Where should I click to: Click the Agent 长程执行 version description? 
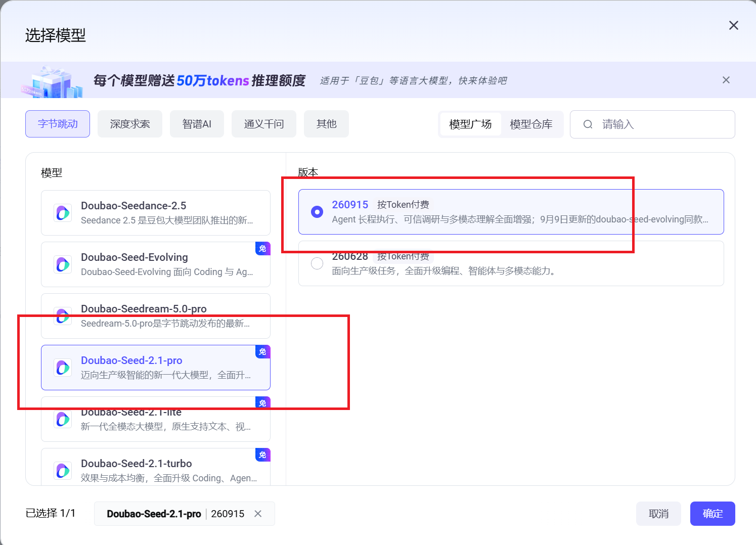point(520,219)
